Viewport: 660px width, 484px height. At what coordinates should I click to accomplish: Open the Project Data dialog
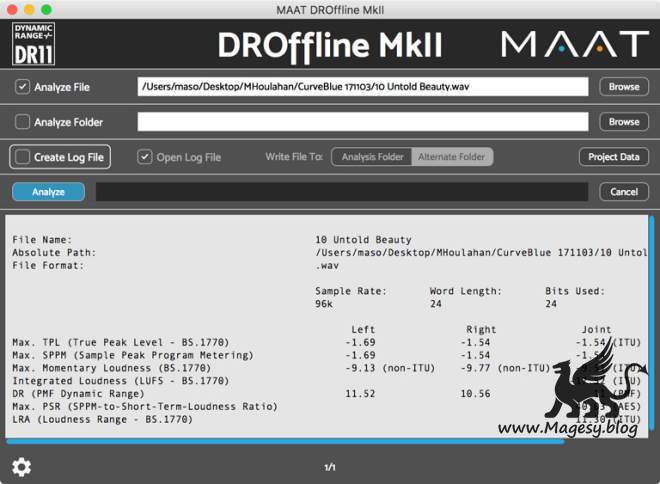tap(614, 157)
